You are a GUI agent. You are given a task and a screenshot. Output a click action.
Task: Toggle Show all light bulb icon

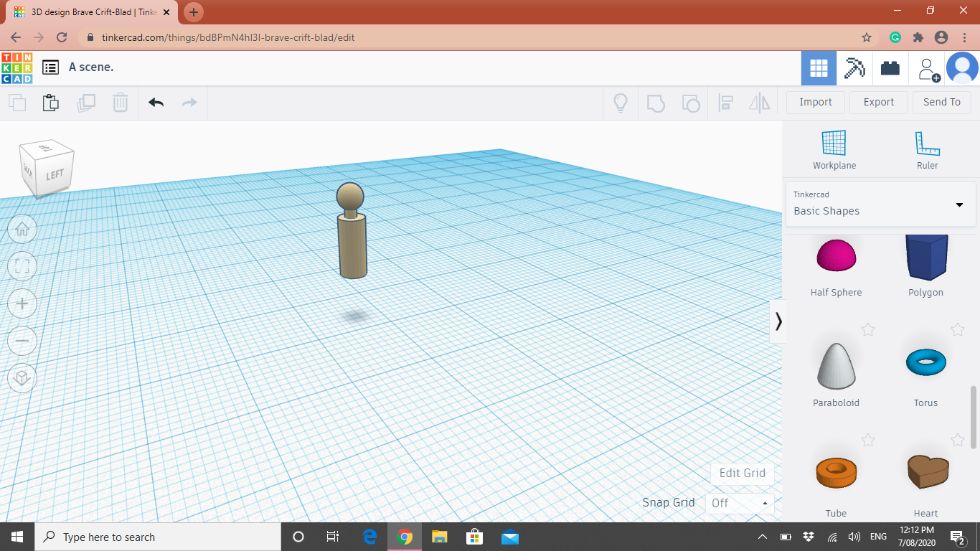pos(621,103)
